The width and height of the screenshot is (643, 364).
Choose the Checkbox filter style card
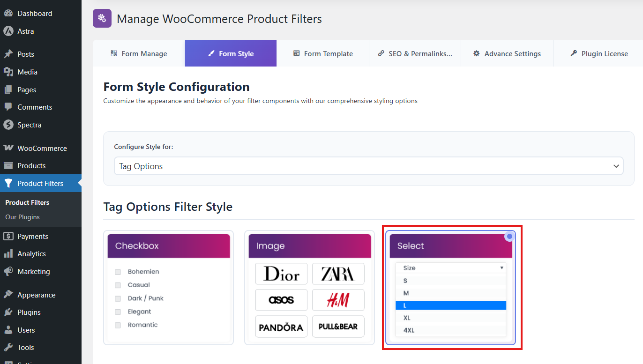[168, 288]
